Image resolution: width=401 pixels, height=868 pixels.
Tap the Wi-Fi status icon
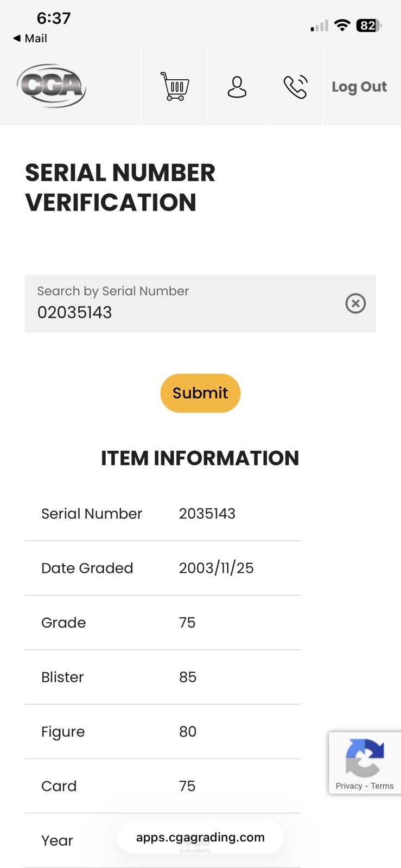(x=342, y=25)
